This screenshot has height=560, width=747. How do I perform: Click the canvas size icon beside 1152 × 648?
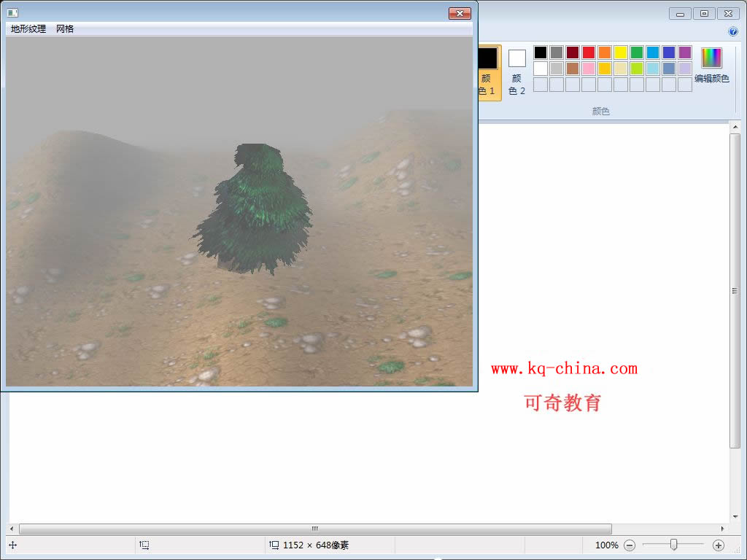pos(274,545)
